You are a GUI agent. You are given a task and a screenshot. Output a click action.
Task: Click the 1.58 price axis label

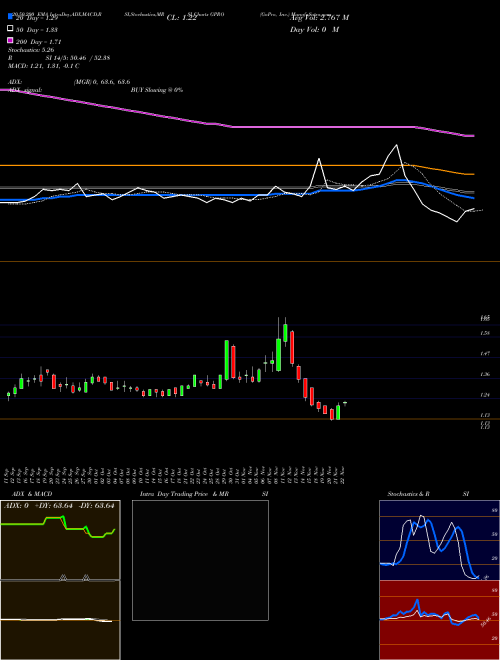[x=485, y=333]
